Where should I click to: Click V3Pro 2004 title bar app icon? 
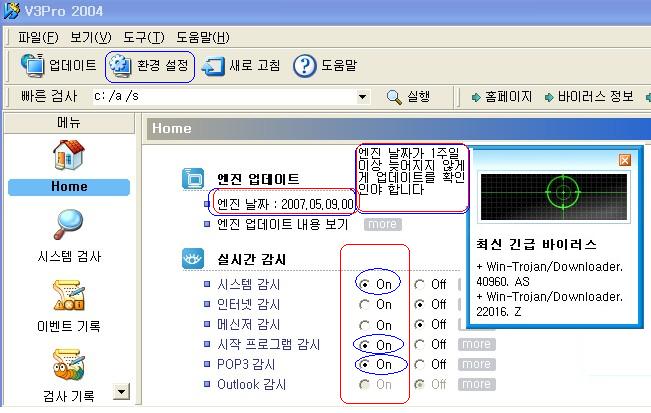[12, 10]
